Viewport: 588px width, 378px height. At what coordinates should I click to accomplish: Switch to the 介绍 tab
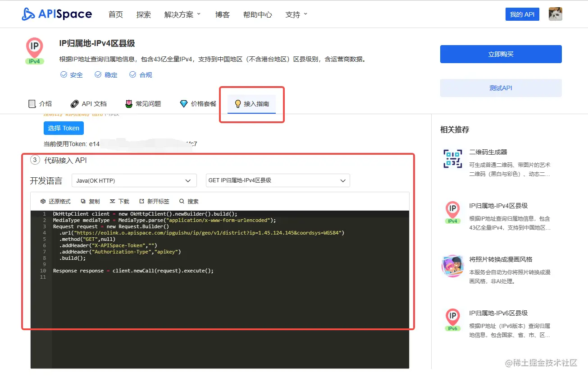pos(40,104)
